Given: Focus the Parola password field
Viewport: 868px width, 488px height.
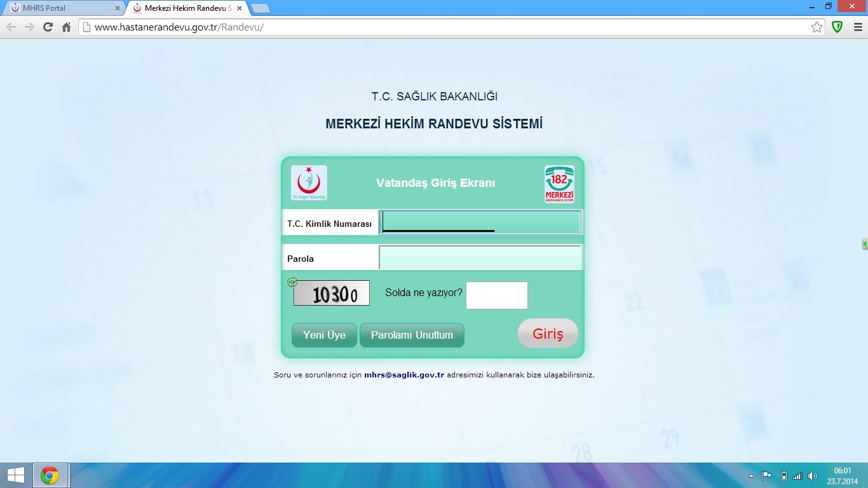Looking at the screenshot, I should tap(480, 257).
